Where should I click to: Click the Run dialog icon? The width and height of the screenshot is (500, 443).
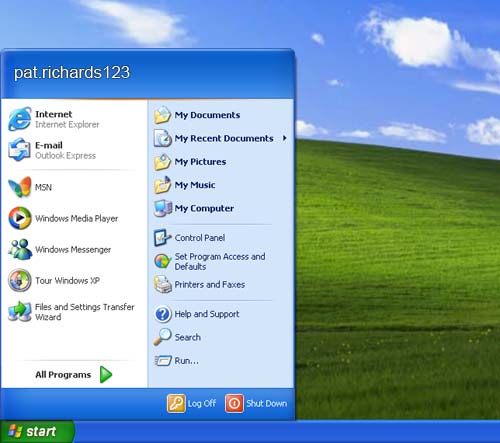163,361
